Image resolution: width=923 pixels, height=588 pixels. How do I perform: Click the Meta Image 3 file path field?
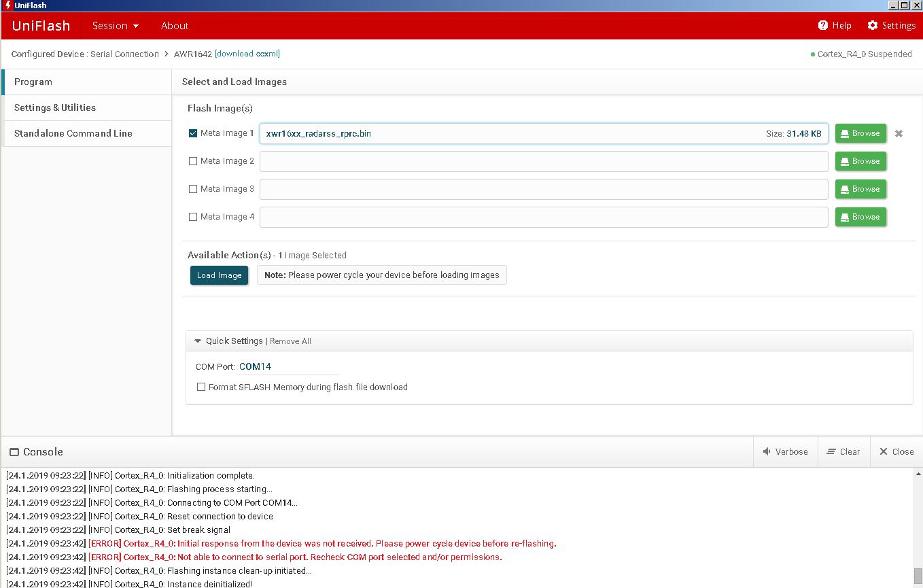(544, 189)
